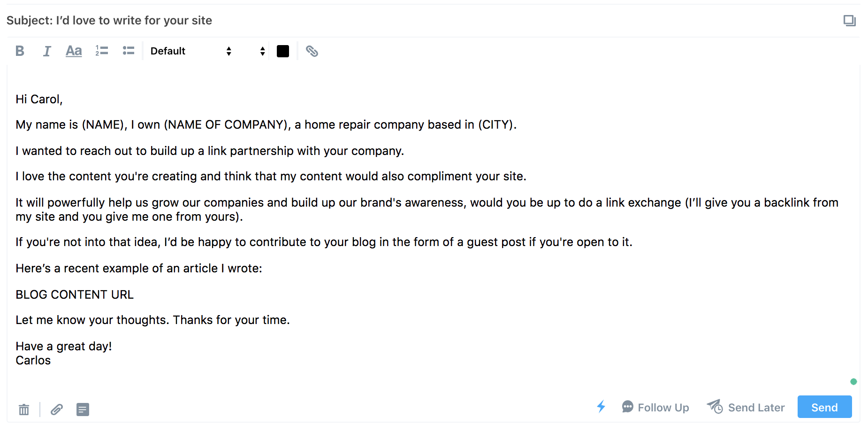Viewport: 868px width, 433px height.
Task: Send the email
Action: 824,407
